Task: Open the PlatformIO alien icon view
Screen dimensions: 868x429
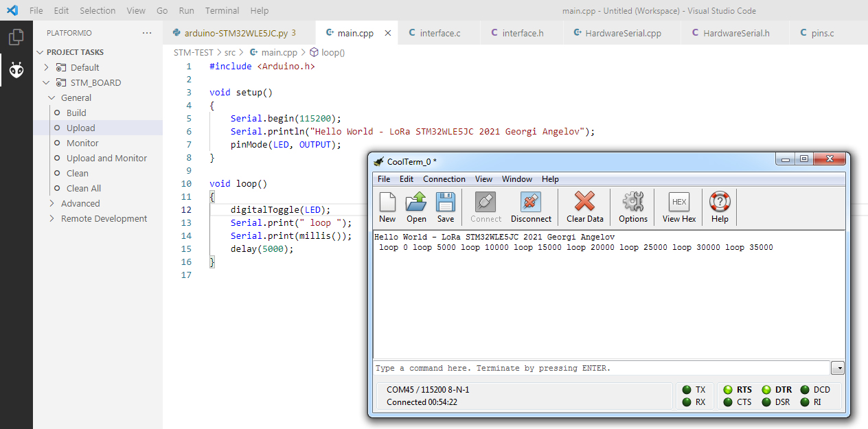Action: [x=16, y=70]
